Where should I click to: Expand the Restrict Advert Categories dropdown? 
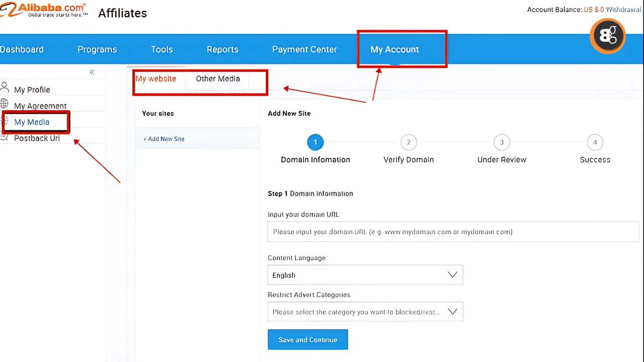click(x=365, y=312)
